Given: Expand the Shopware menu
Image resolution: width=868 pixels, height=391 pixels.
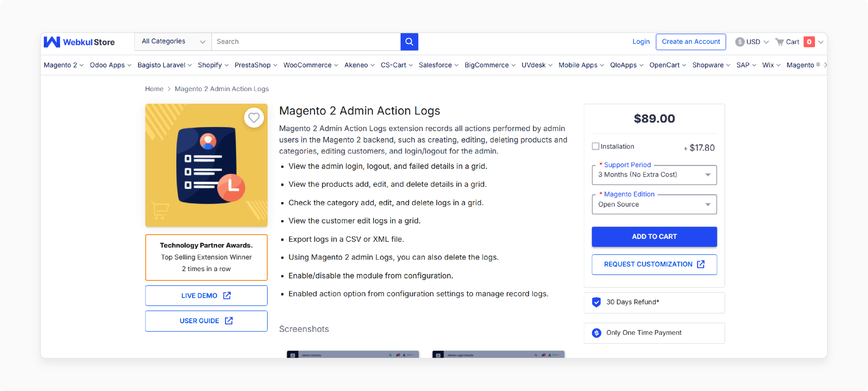Looking at the screenshot, I should click(x=711, y=65).
